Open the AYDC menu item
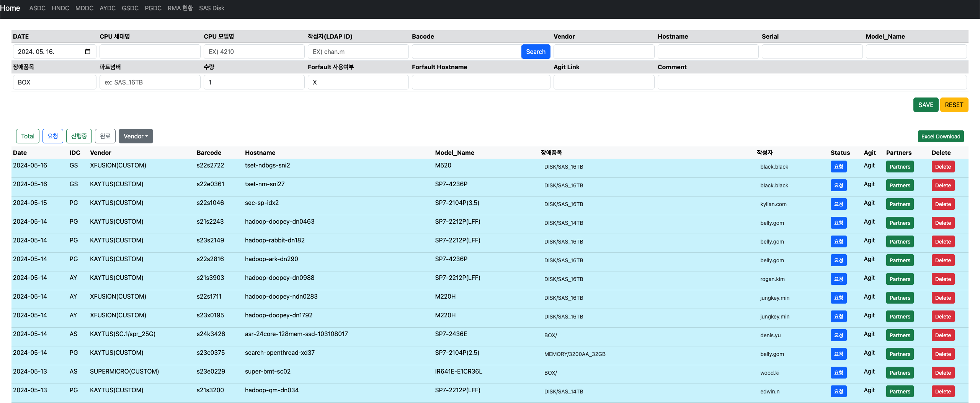The width and height of the screenshot is (980, 403). pos(108,8)
